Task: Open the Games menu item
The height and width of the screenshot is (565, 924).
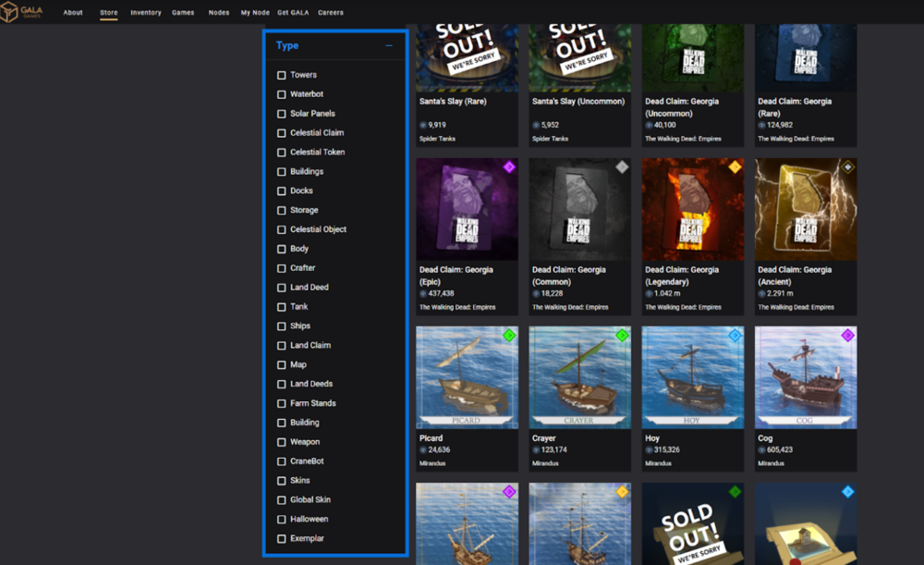Action: click(x=183, y=12)
